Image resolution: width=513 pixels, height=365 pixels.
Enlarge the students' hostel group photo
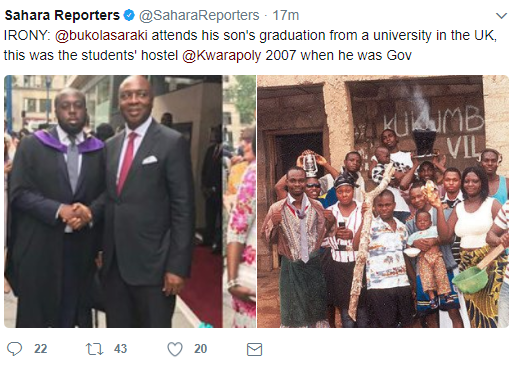tap(383, 201)
